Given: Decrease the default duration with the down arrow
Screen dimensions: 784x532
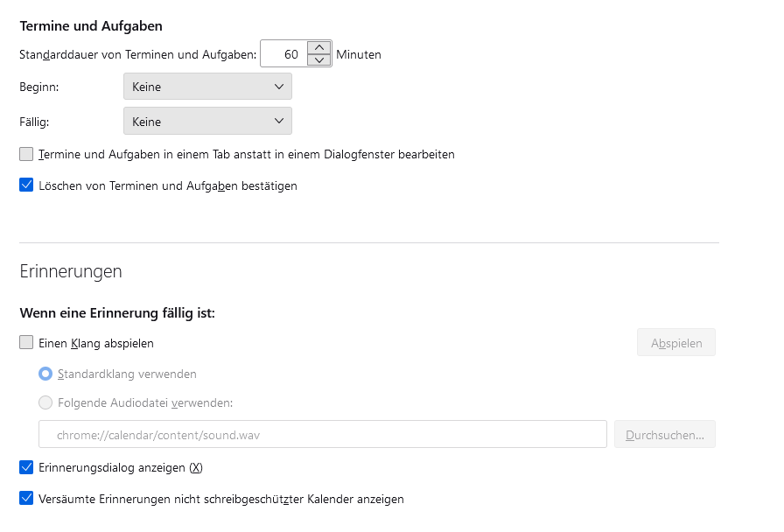Looking at the screenshot, I should pos(320,60).
